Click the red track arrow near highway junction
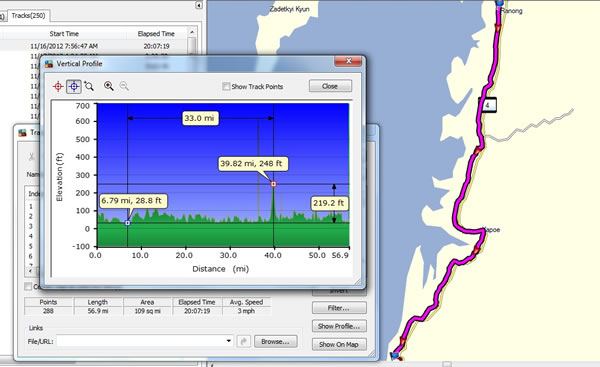The width and height of the screenshot is (600, 367). tap(478, 150)
